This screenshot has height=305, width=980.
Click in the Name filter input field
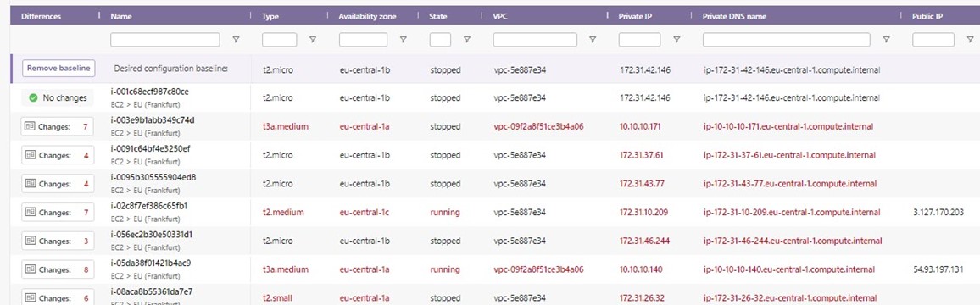pos(165,39)
